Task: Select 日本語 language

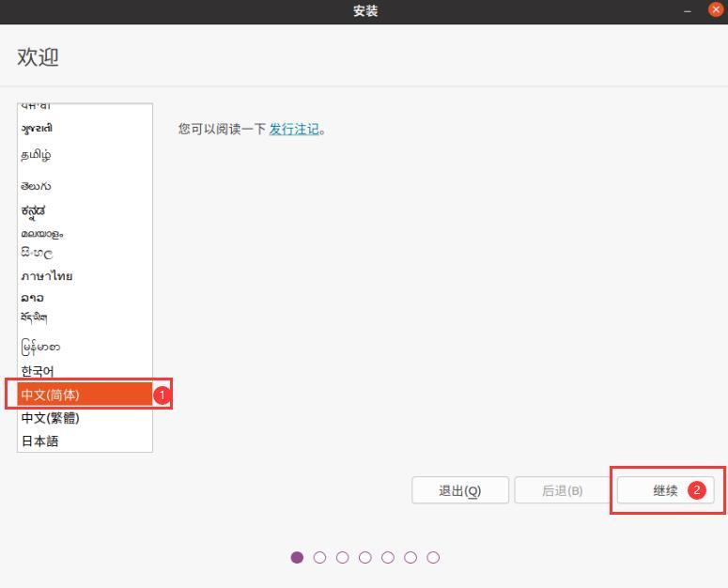Action: (85, 441)
